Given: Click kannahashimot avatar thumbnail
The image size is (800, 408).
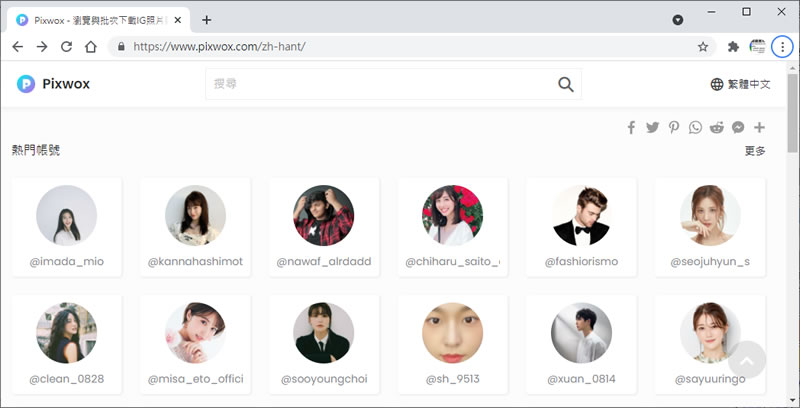Looking at the screenshot, I should click(x=195, y=215).
